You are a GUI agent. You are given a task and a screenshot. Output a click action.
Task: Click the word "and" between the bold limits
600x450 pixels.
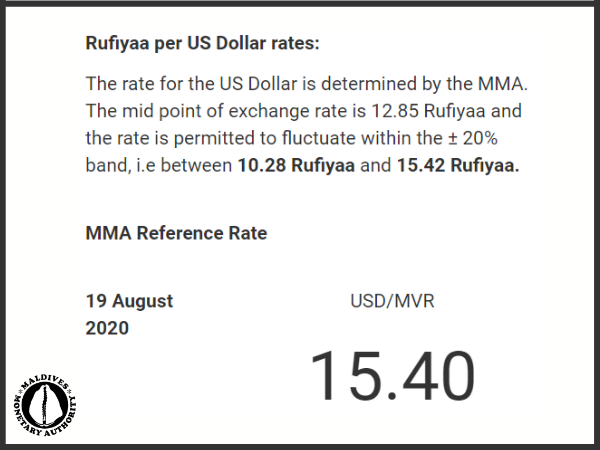(x=374, y=167)
